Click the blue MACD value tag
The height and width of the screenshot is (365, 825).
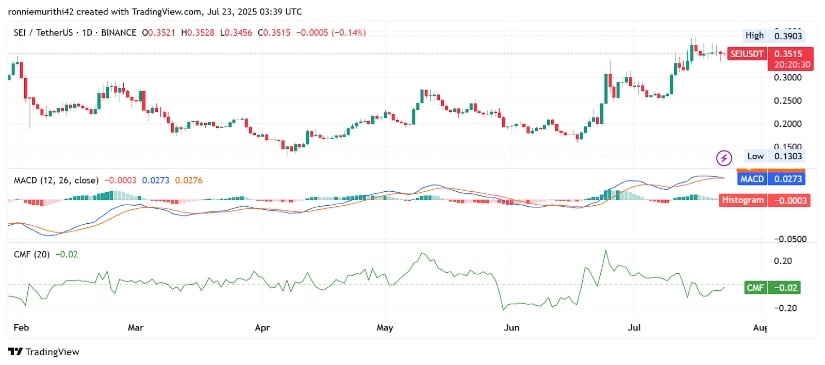point(771,179)
